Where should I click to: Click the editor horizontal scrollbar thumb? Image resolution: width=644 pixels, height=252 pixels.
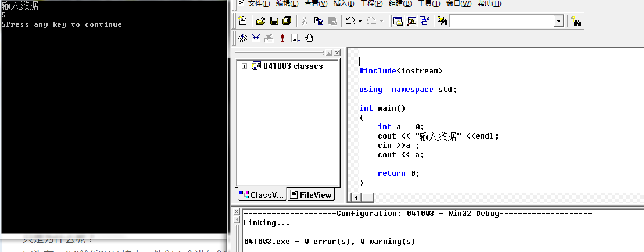pyautogui.click(x=367, y=197)
